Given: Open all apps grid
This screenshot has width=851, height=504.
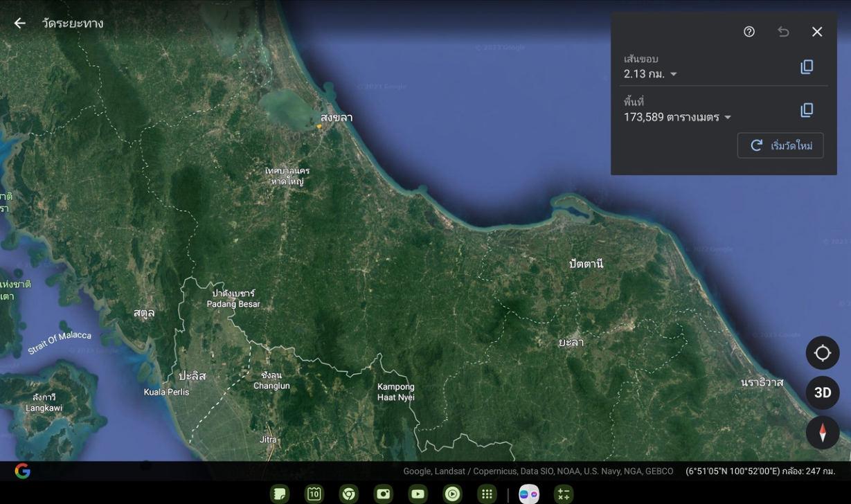Looking at the screenshot, I should click(x=487, y=494).
